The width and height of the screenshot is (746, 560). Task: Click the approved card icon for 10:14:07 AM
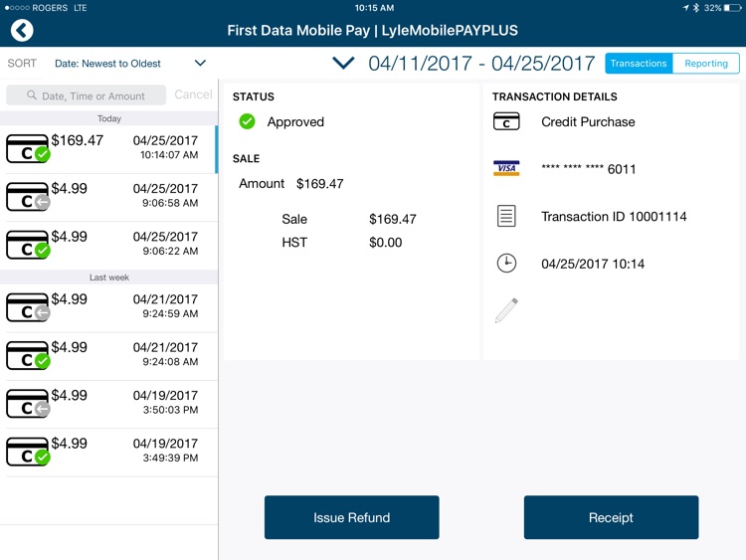(28, 148)
